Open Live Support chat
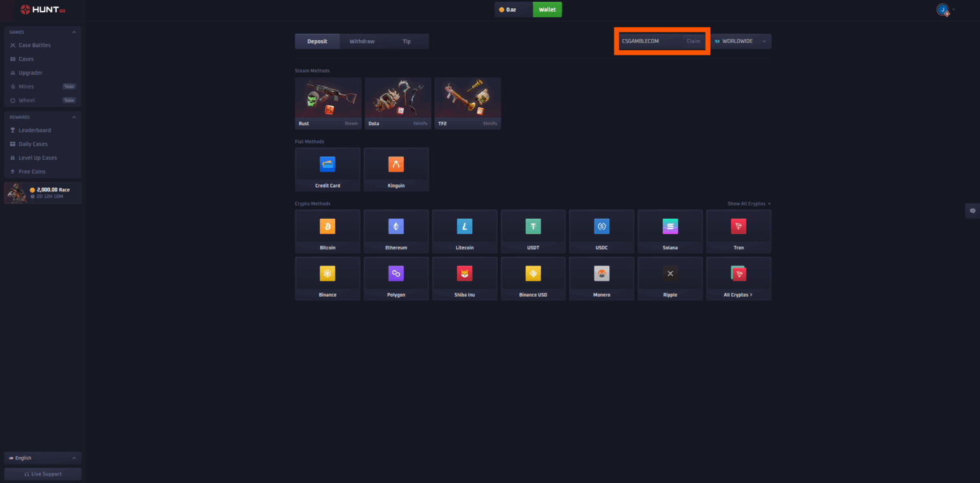This screenshot has width=980, height=483. point(42,473)
